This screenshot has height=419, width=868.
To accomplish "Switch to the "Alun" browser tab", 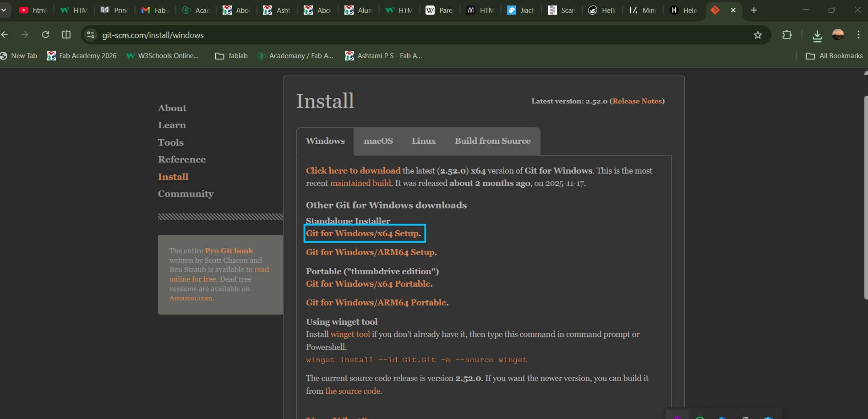I will [x=359, y=10].
